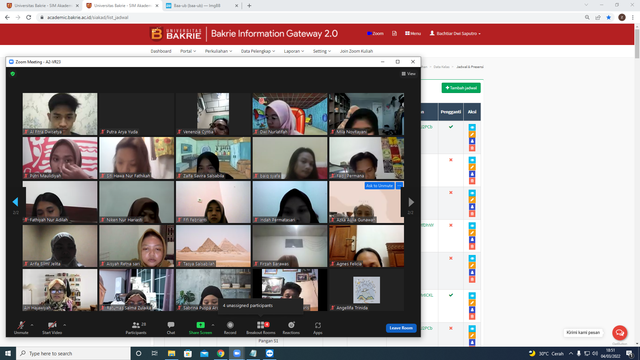The height and width of the screenshot is (360, 640).
Task: Open Chrome profile avatar
Action: pos(622,18)
